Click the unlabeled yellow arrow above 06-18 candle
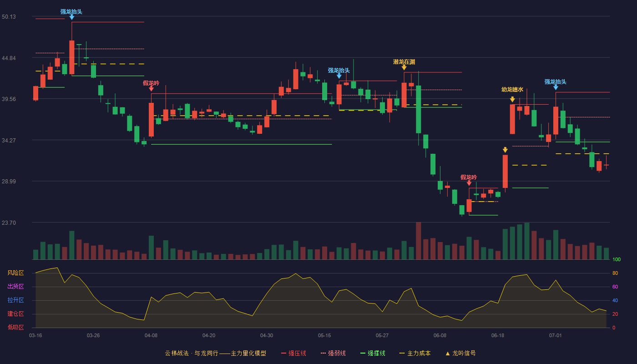 (x=505, y=150)
